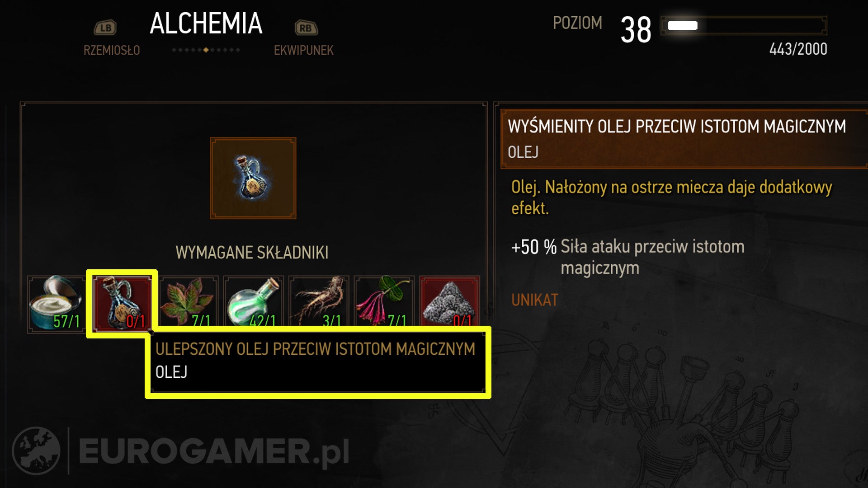Viewport: 868px width, 488px height.
Task: Click the Wyśmienity Olej Przeciw Istotom Magicznym header
Action: (684, 139)
